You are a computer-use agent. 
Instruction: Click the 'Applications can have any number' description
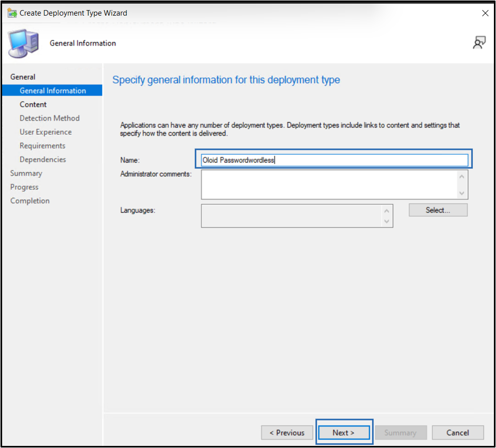point(290,130)
